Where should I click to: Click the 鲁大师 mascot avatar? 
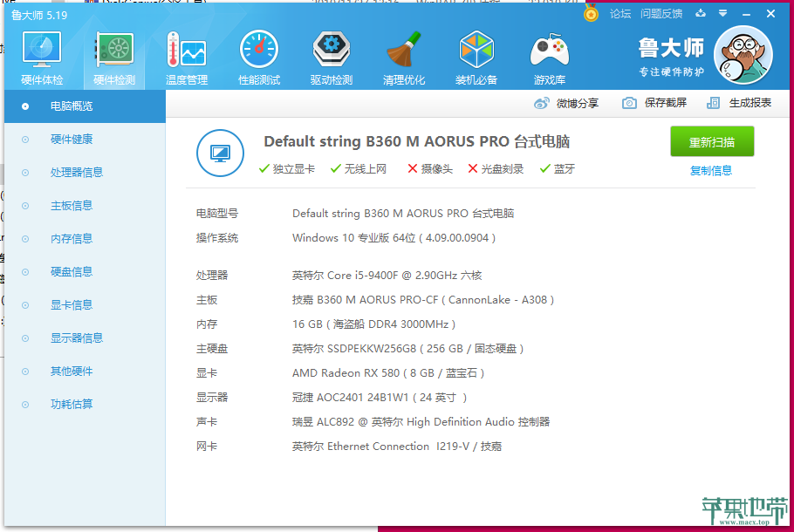[743, 55]
